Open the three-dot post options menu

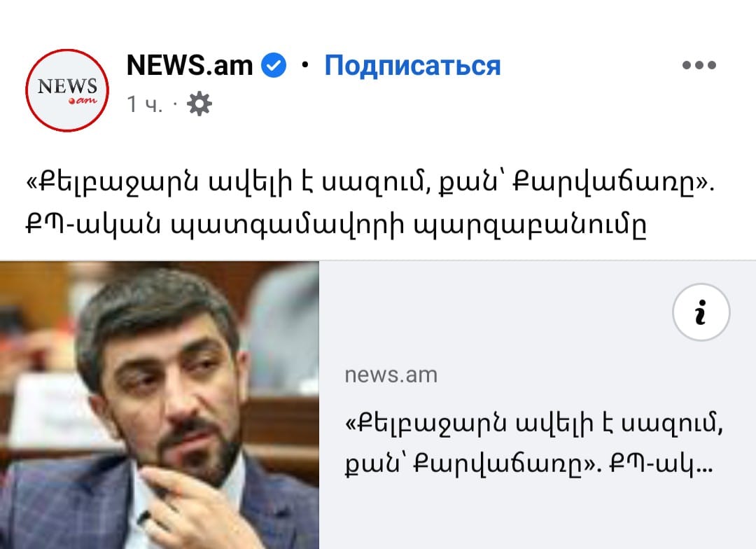[x=699, y=64]
